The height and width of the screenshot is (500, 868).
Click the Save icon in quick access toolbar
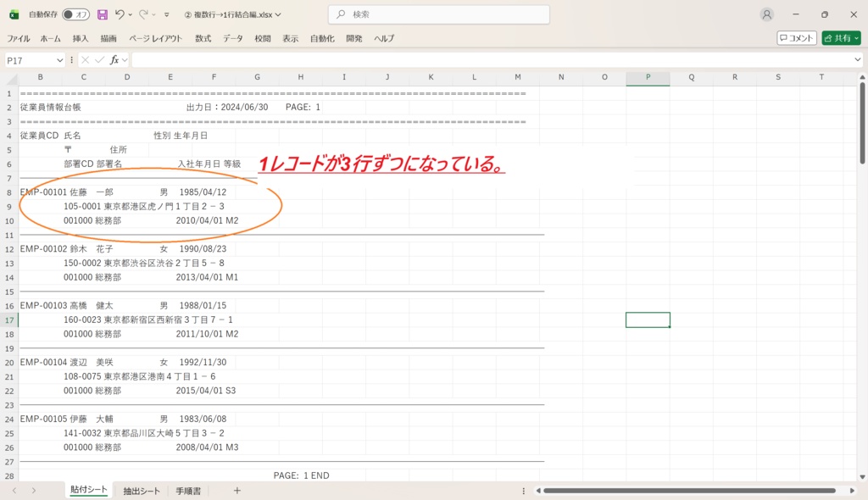(103, 14)
